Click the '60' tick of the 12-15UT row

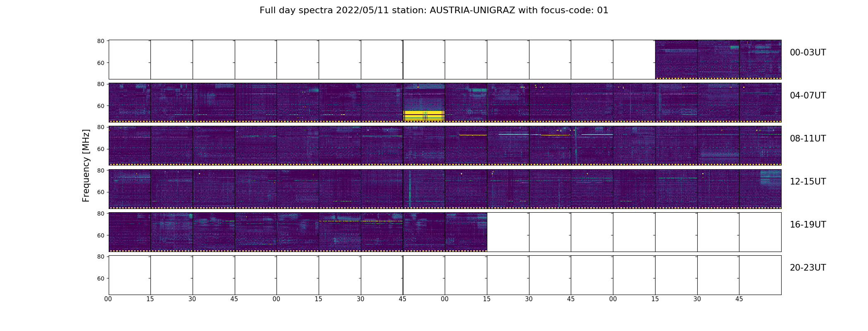(x=100, y=192)
